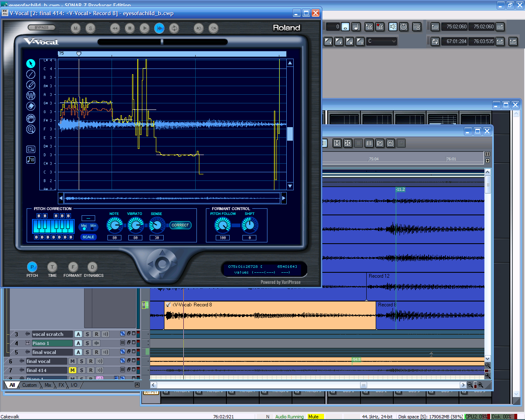Toggle archive A on vocal scratch track
Screen dimensions: 525x420
[x=78, y=334]
